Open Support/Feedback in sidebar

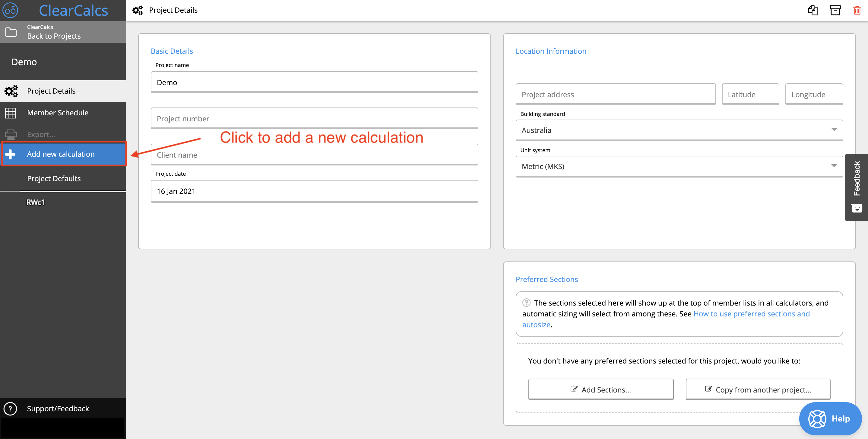click(x=63, y=409)
